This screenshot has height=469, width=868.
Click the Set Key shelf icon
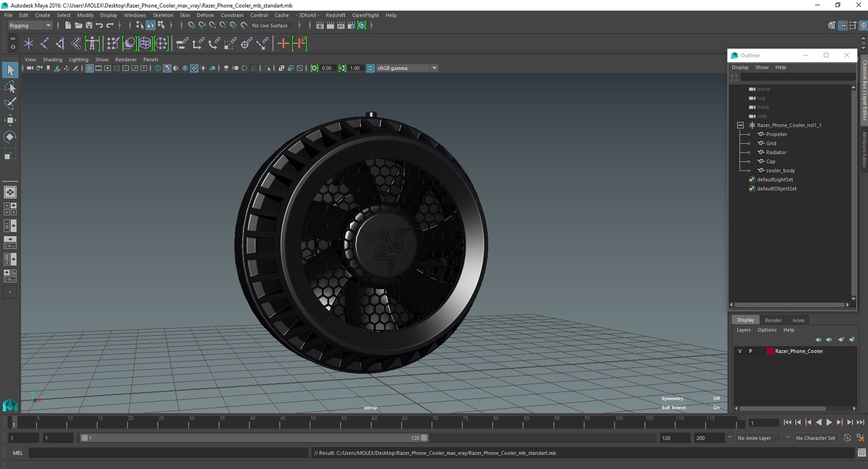[283, 43]
